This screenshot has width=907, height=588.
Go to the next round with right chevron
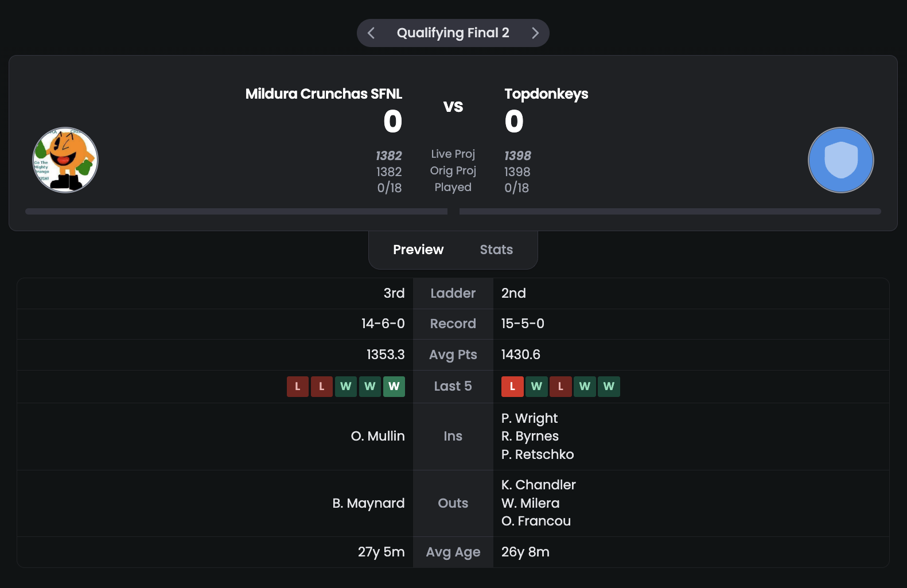pyautogui.click(x=535, y=33)
